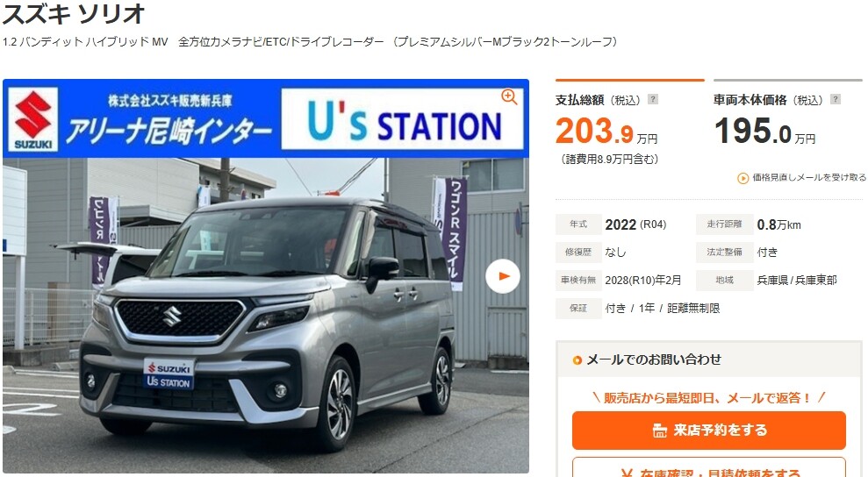Viewport: 868px width, 477px height.
Task: Click the Suzuki logo in dealer banner
Action: coord(33,119)
